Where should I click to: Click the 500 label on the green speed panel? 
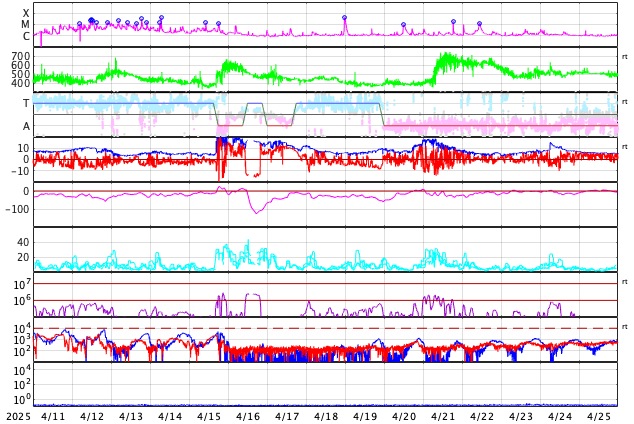pos(21,74)
